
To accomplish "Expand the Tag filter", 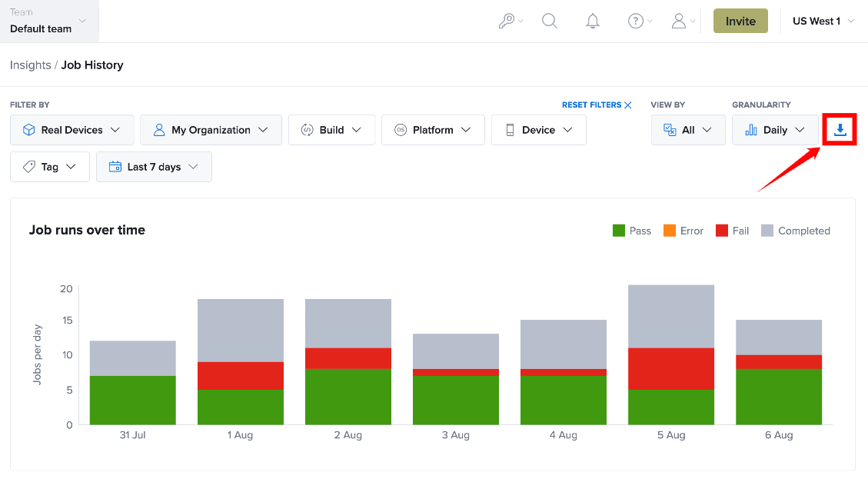I will (x=50, y=167).
